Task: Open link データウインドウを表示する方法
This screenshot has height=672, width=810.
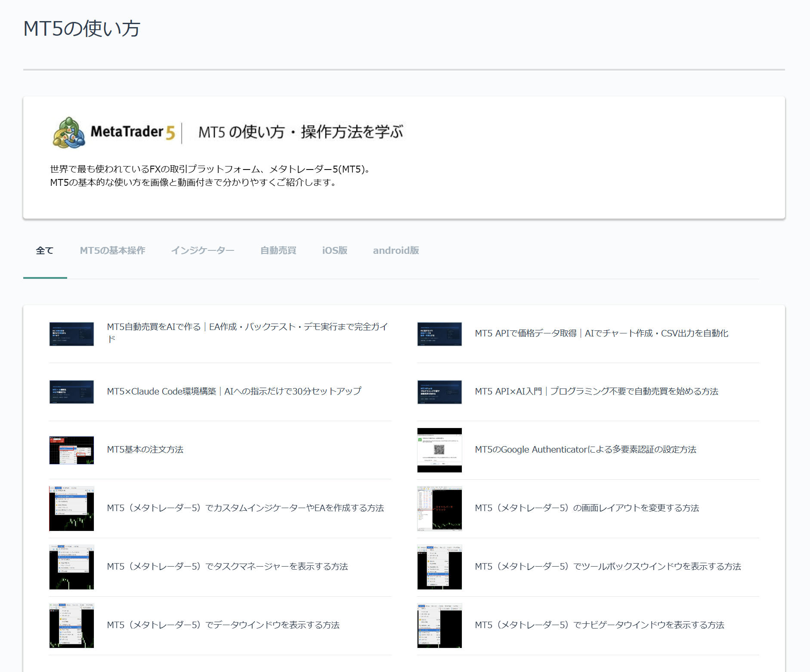Action: [x=223, y=625]
